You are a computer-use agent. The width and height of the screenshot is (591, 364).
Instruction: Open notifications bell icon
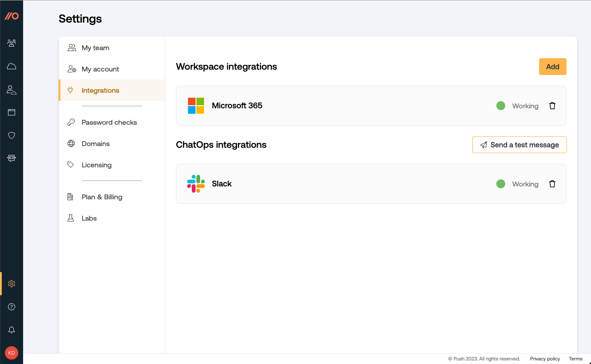pyautogui.click(x=12, y=330)
